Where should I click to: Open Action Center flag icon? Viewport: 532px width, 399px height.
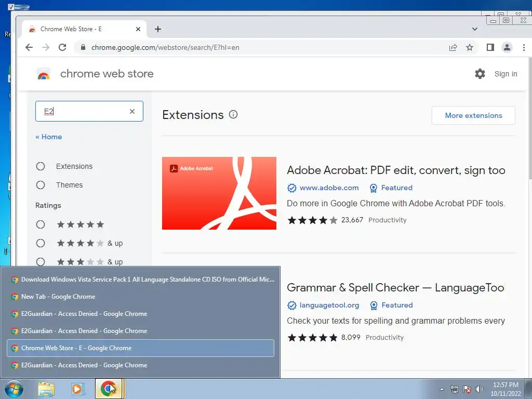(x=467, y=389)
